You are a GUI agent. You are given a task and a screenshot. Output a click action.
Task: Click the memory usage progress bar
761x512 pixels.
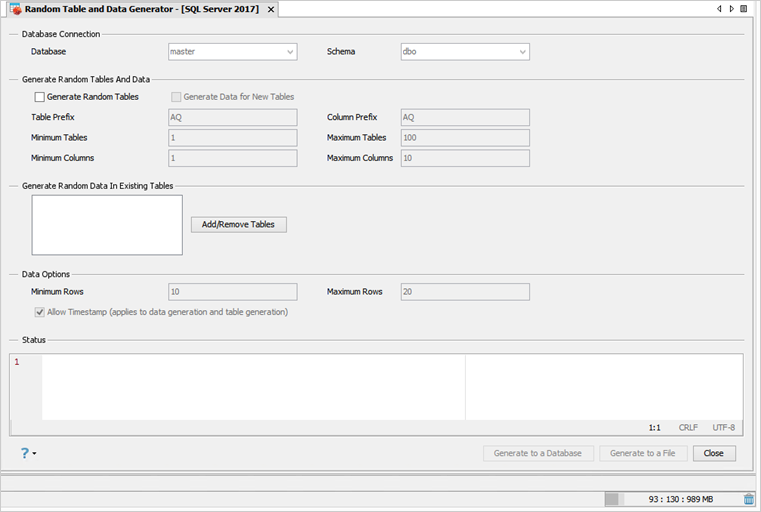674,499
